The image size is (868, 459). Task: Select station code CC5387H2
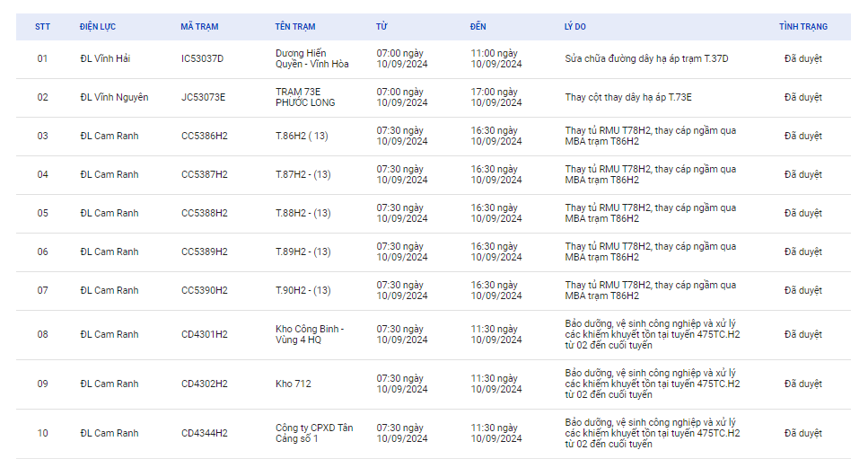pos(205,174)
